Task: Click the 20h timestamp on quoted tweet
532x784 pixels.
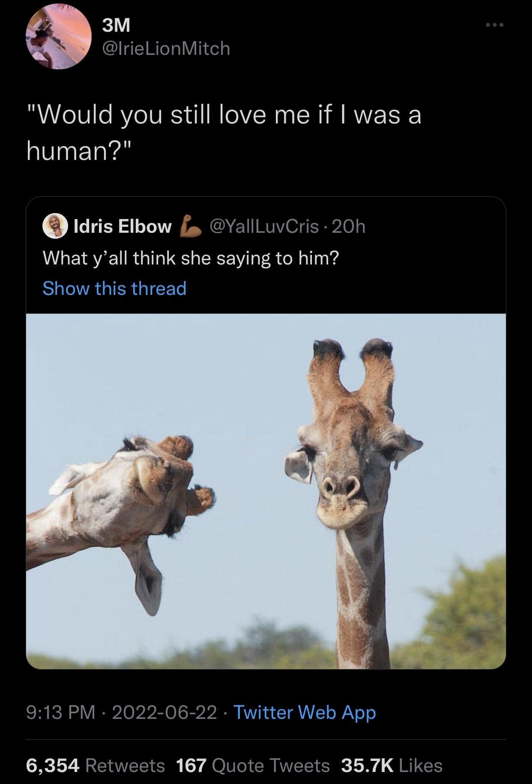Action: 354,226
